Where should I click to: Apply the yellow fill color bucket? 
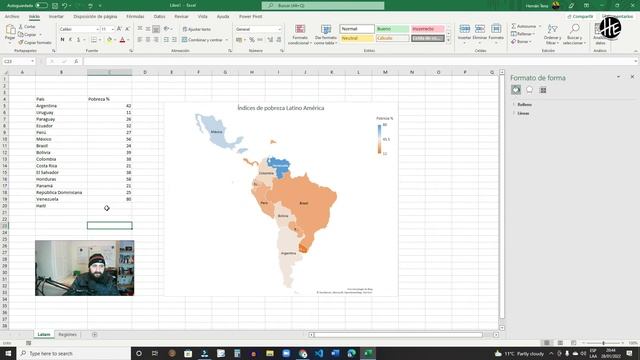coord(109,40)
